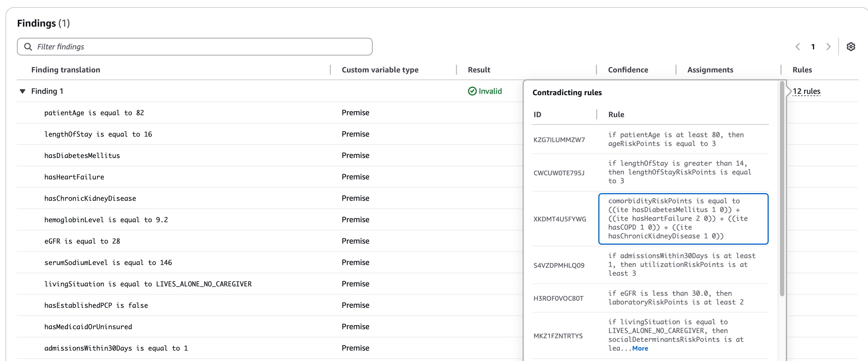
Task: Click rule ID KZG7ILUMMZW7
Action: (x=559, y=140)
